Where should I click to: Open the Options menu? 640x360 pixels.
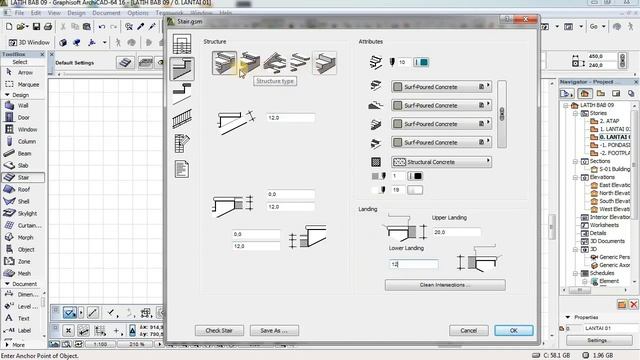click(138, 13)
